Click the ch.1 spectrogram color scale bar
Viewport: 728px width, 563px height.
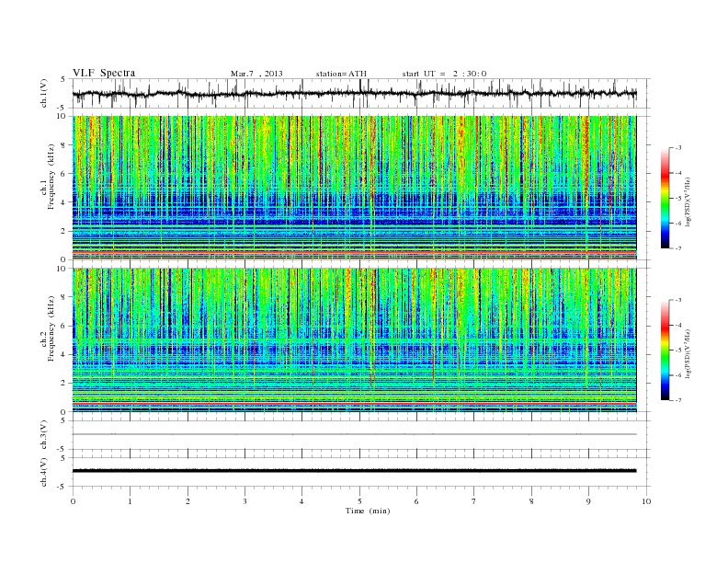[665, 198]
